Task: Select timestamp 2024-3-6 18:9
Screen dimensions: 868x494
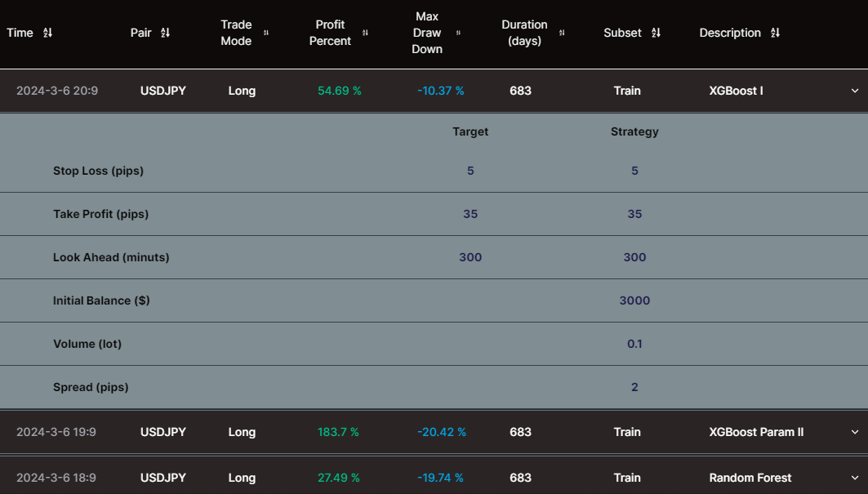Action: click(56, 478)
